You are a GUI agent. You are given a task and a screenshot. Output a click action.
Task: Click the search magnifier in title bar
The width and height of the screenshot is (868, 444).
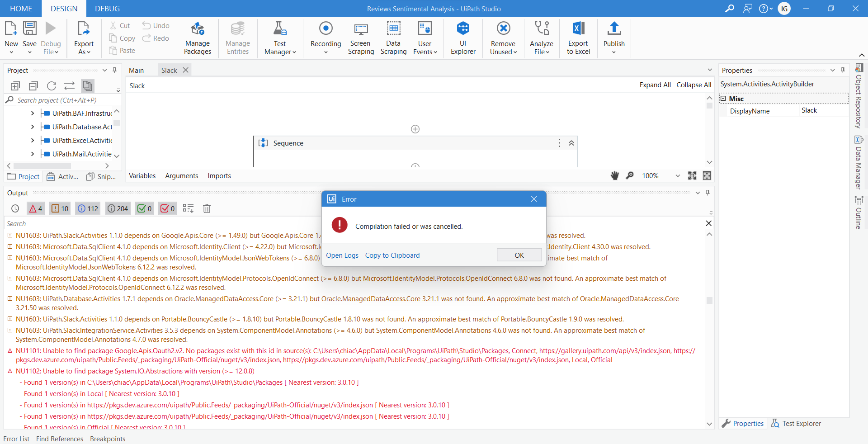[x=730, y=9]
